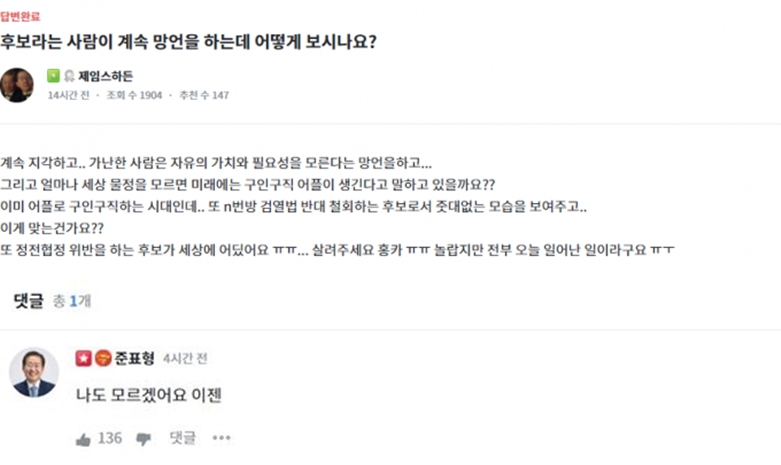Click the 조회 수 1904 view count
Image resolution: width=781 pixels, height=465 pixels.
pos(134,95)
